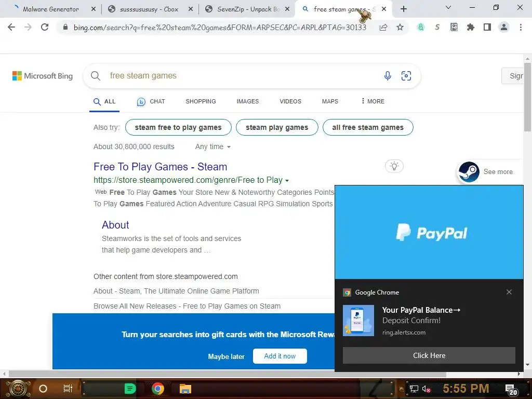Screen dimensions: 532x399
Task: Open a new browser tab with plus
Action: pyautogui.click(x=403, y=9)
